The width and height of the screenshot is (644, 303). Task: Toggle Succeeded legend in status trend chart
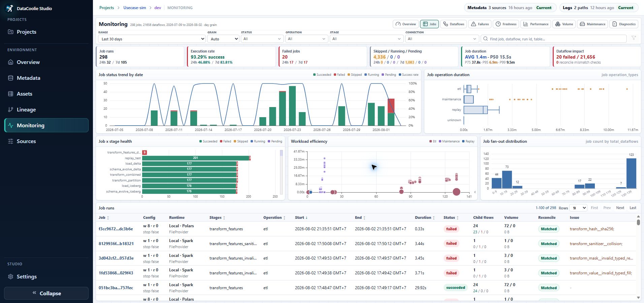click(x=322, y=75)
